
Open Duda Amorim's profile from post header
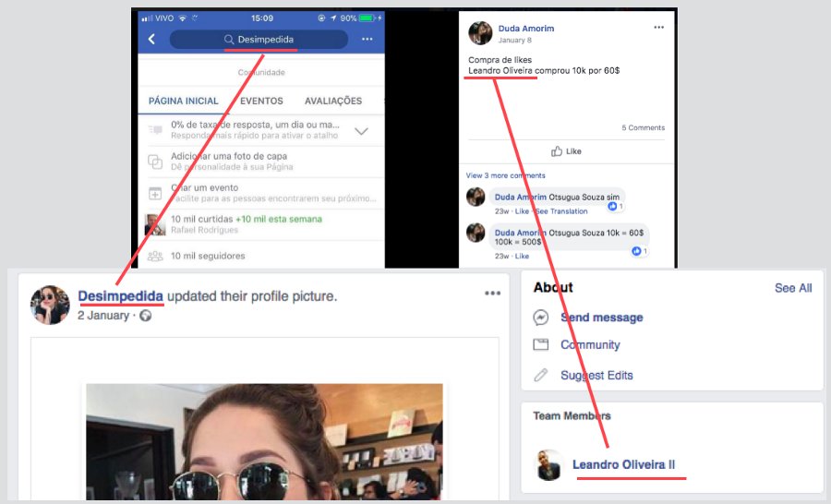pyautogui.click(x=525, y=29)
